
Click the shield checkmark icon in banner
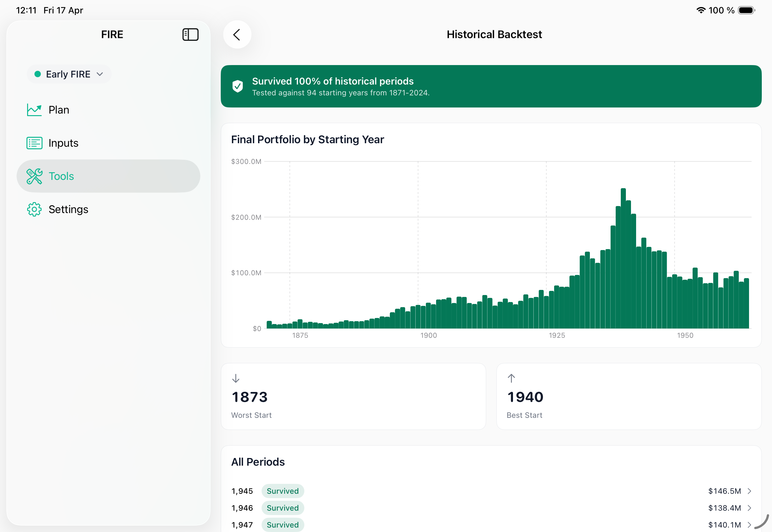237,86
